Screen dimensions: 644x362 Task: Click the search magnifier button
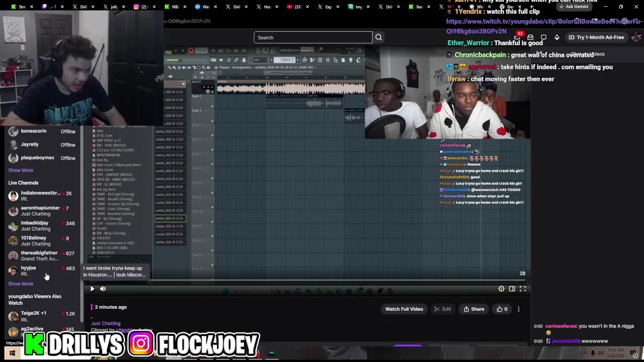click(x=378, y=37)
